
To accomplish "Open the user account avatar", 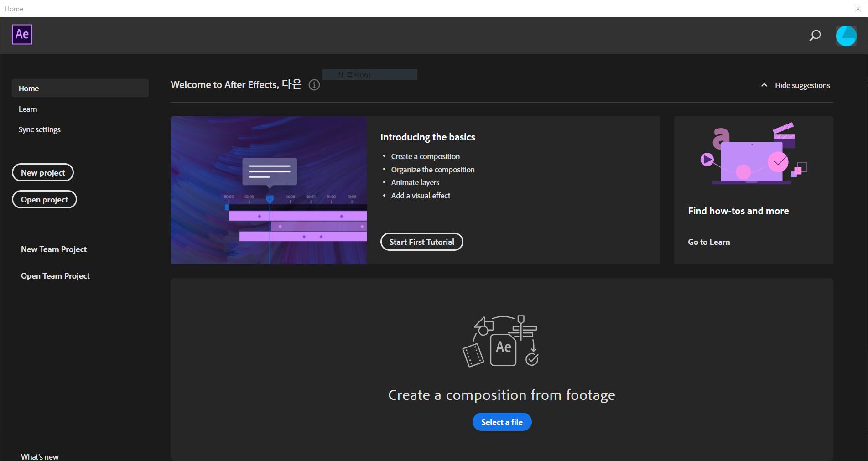I will click(x=846, y=36).
